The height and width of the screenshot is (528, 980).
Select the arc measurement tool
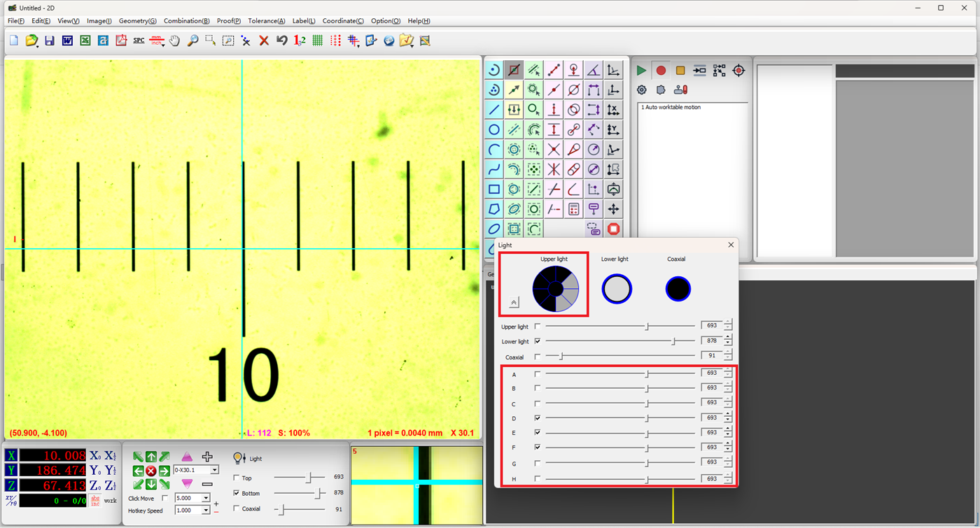(494, 150)
